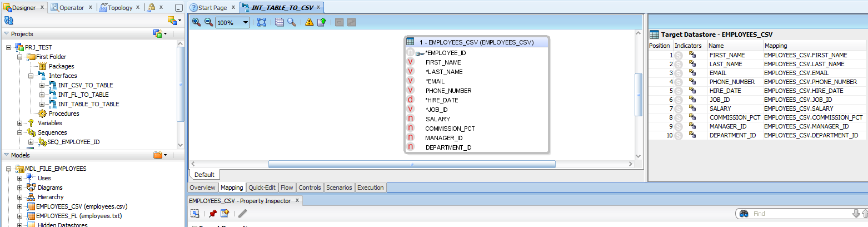Click the Mapping column header
The width and height of the screenshot is (868, 227).
click(x=815, y=46)
